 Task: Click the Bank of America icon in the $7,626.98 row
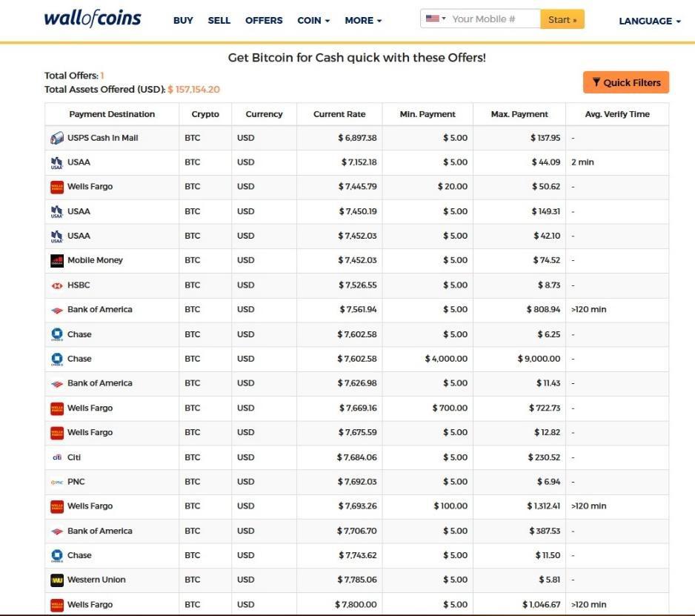pyautogui.click(x=57, y=384)
